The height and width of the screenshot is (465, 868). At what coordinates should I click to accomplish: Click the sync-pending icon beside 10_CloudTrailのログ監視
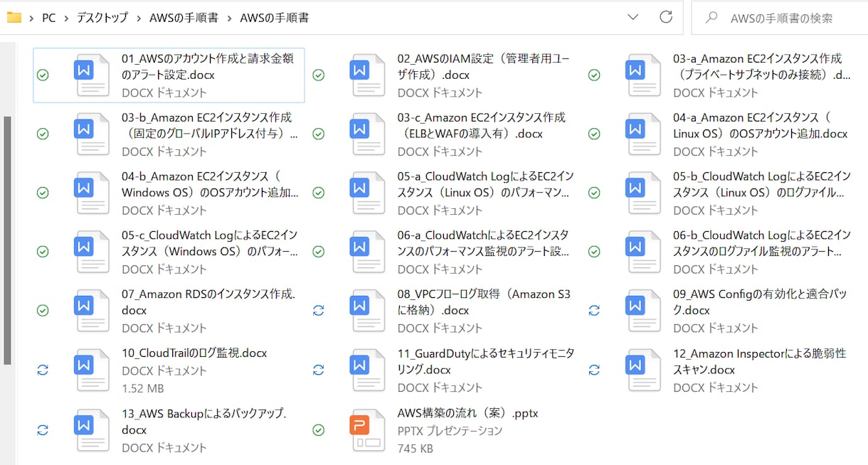[43, 370]
